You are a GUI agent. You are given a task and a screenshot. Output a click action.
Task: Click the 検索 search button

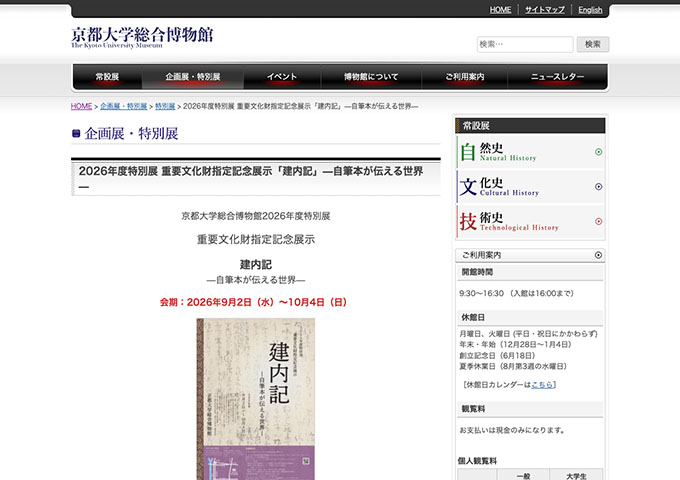point(592,44)
